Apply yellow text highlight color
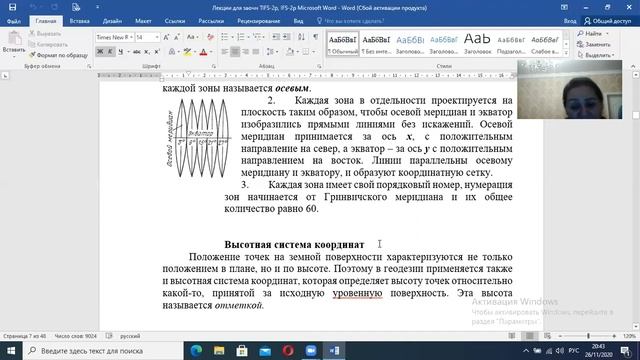This screenshot has height=360, width=640. (187, 52)
